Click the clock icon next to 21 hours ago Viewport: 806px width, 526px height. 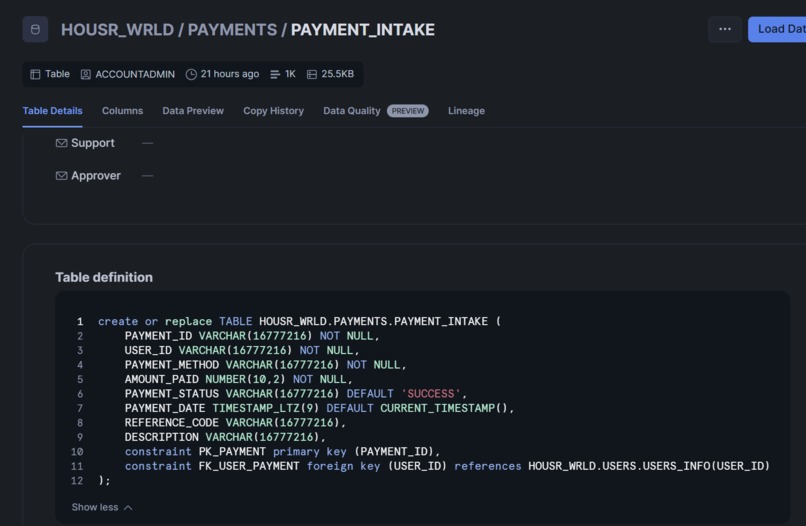[x=191, y=74]
